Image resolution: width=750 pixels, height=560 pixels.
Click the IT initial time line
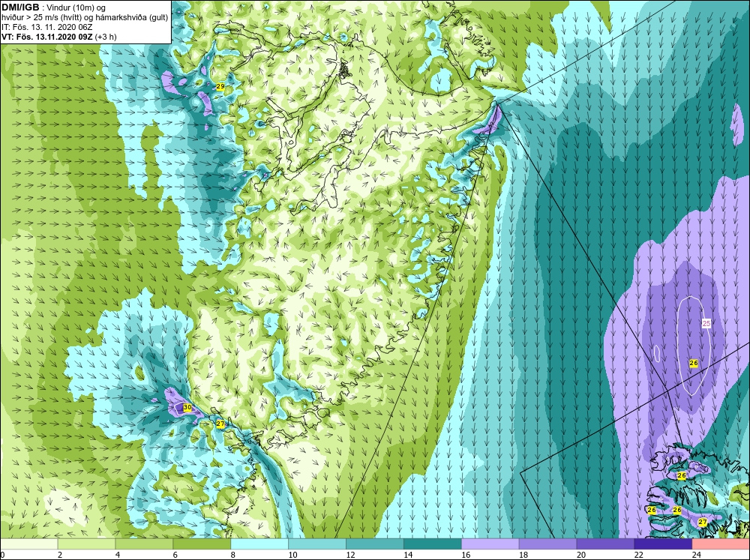(47, 27)
